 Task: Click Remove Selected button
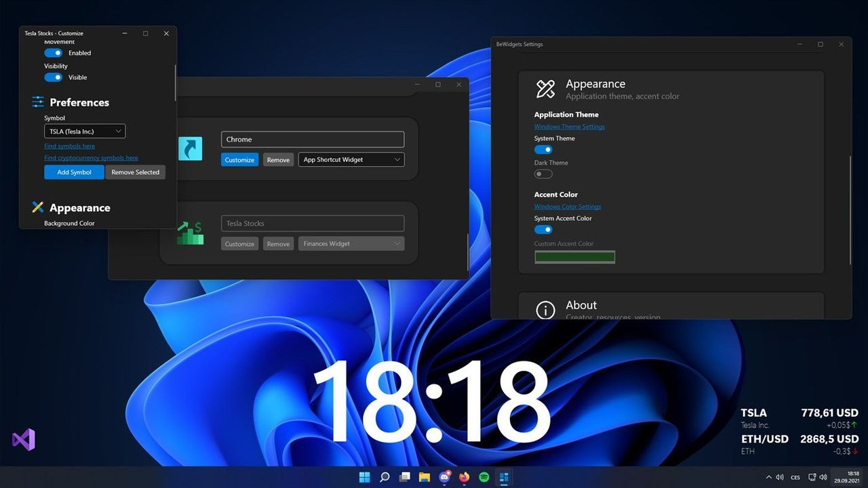(136, 172)
